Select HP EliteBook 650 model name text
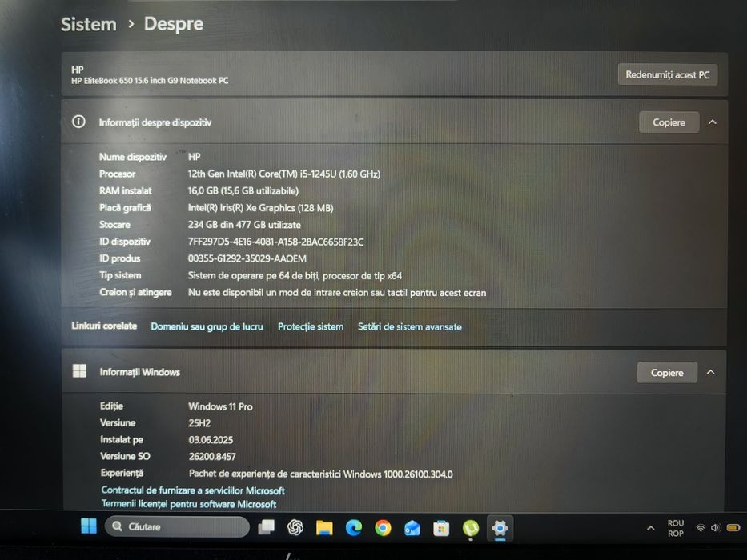This screenshot has height=560, width=747. click(x=150, y=81)
